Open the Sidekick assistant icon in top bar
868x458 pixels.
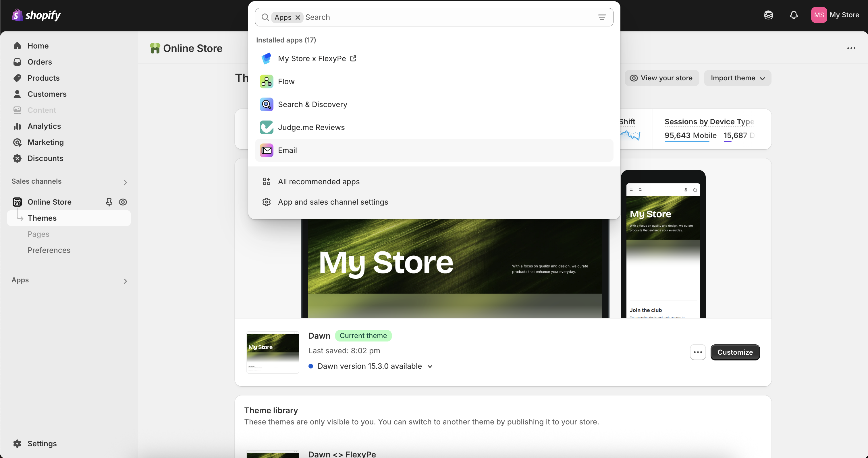pyautogui.click(x=768, y=15)
